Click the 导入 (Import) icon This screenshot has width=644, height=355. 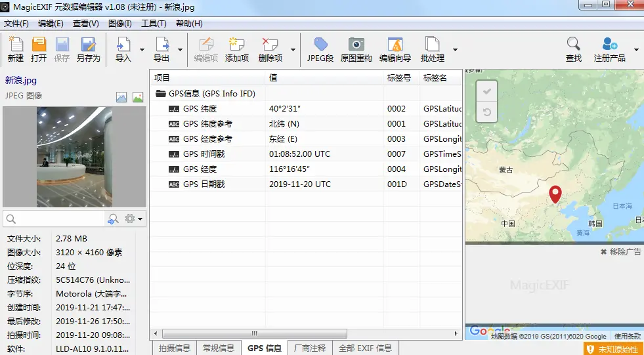click(x=123, y=44)
